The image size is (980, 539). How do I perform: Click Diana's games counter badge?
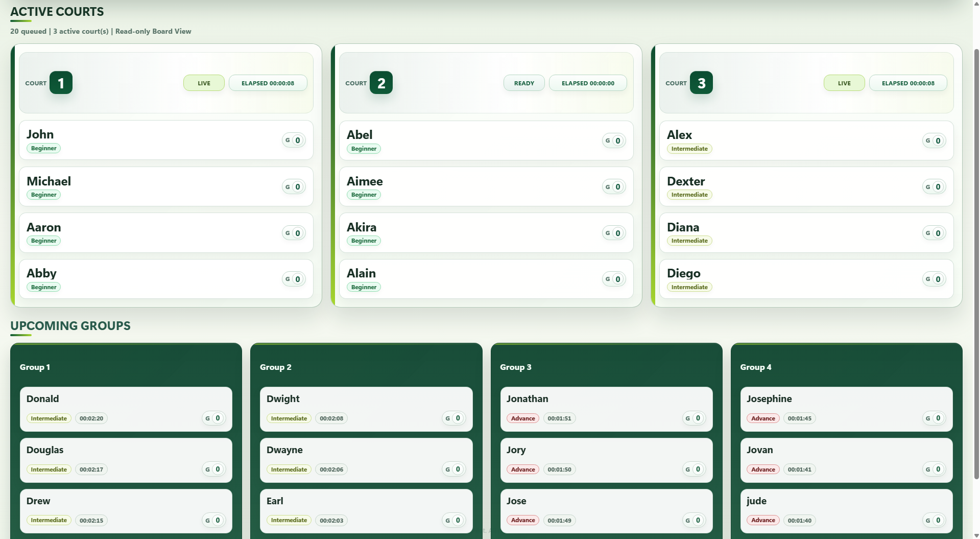[934, 233]
